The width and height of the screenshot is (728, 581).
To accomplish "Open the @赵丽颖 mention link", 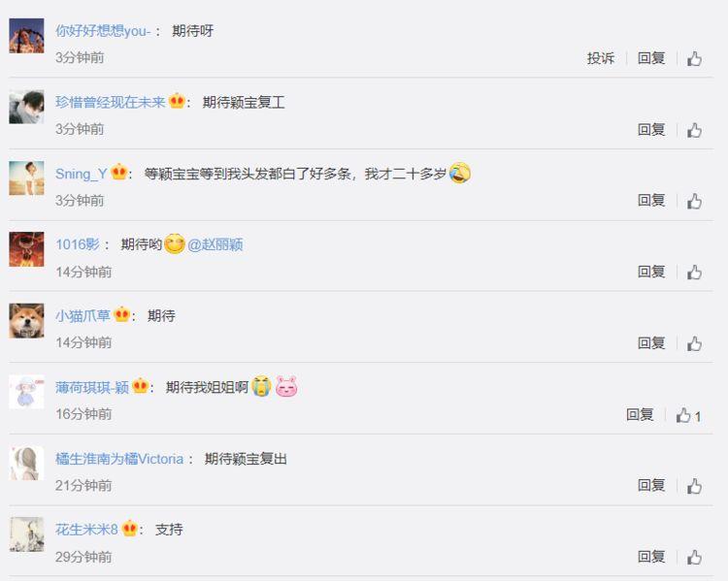I will point(215,244).
